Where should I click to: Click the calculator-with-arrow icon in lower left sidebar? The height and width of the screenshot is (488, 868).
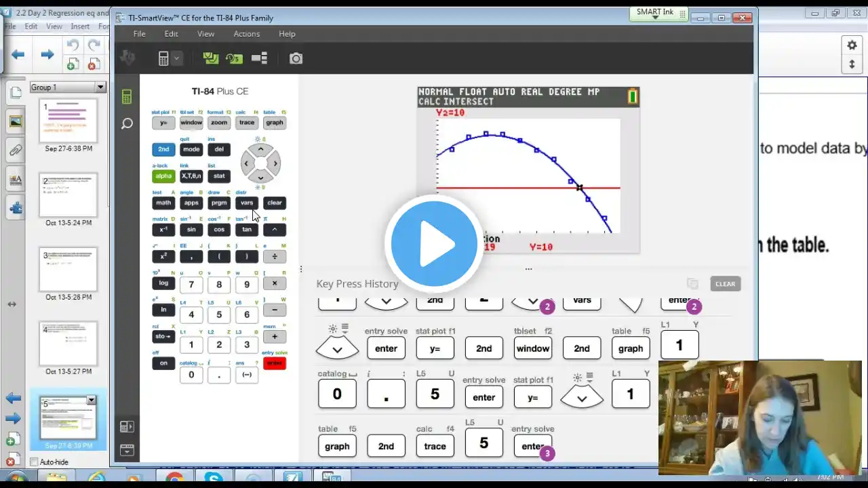coord(127,426)
